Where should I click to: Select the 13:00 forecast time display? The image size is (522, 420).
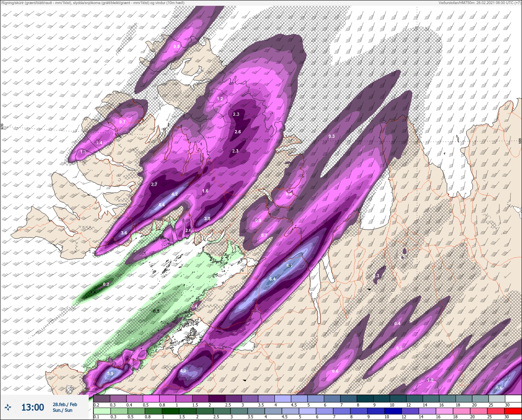coord(33,407)
